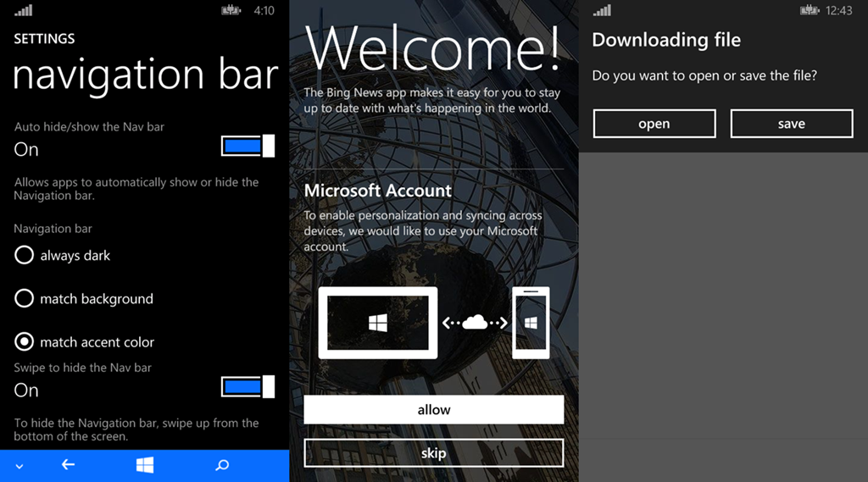Tap the search magnifier in navigation bar
This screenshot has width=868, height=482.
[x=222, y=465]
